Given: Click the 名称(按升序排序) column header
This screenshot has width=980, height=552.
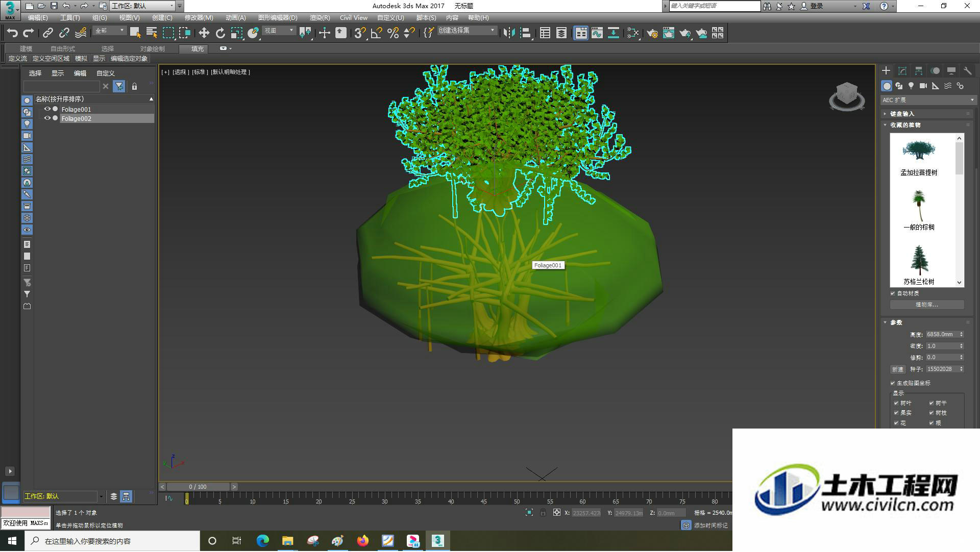Looking at the screenshot, I should (x=94, y=99).
